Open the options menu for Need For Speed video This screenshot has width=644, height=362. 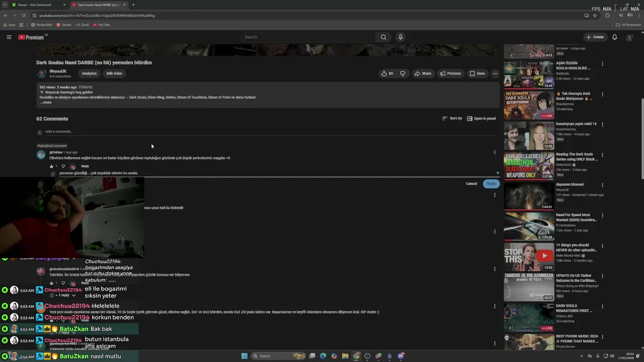[x=602, y=216]
